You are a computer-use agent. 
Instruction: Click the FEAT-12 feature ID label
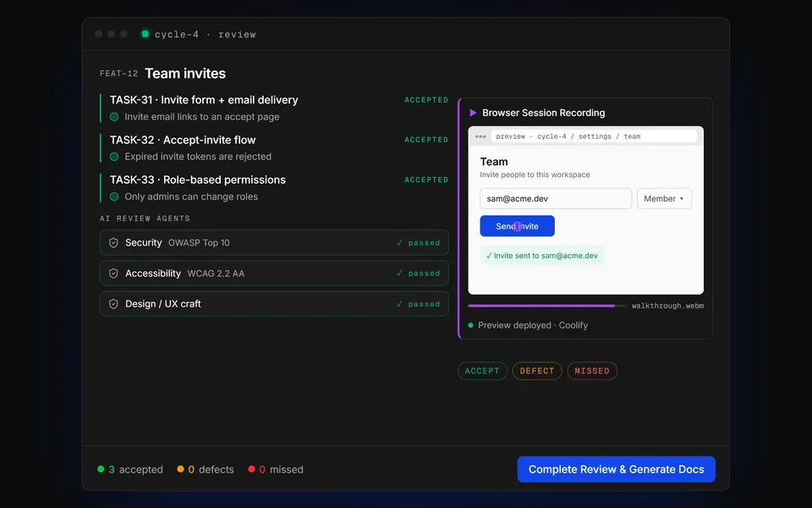118,74
